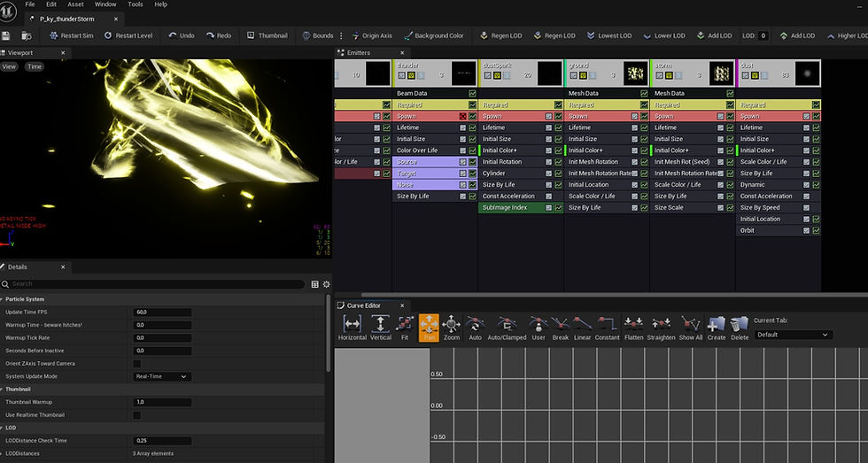Open Bounds options menu dots
The width and height of the screenshot is (868, 463).
[x=341, y=35]
